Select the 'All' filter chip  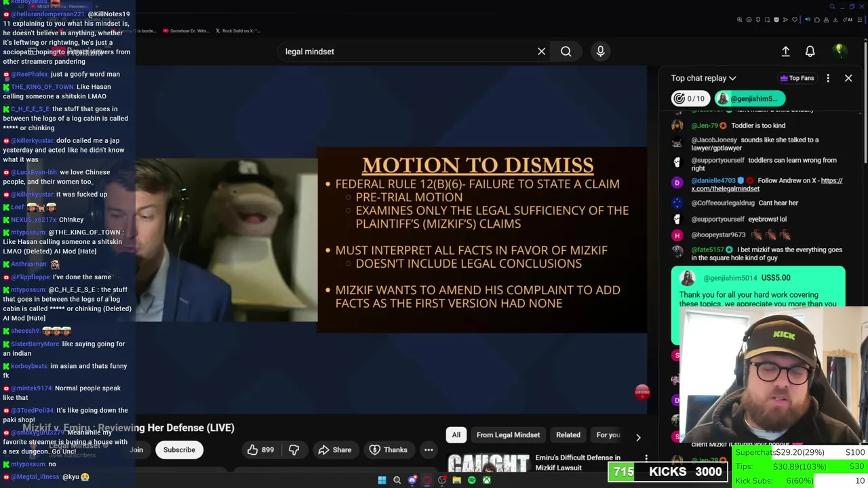pyautogui.click(x=456, y=435)
